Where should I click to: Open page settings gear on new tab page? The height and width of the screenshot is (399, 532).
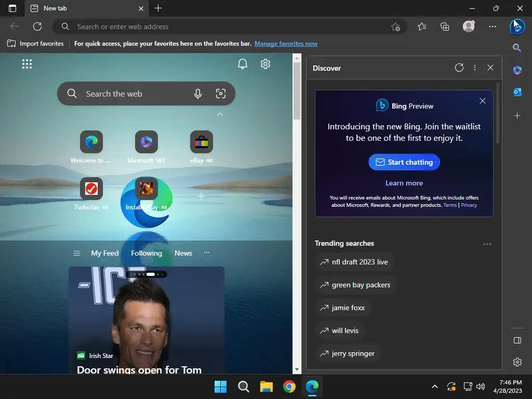265,64
